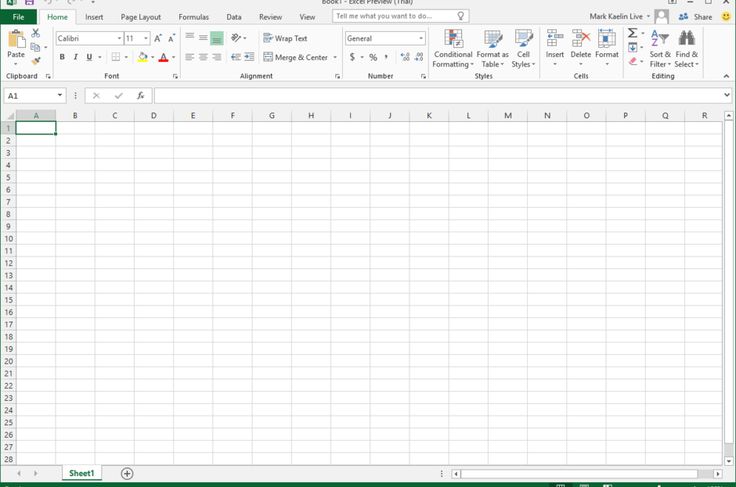Open Conditional Formatting in Styles group

click(453, 48)
